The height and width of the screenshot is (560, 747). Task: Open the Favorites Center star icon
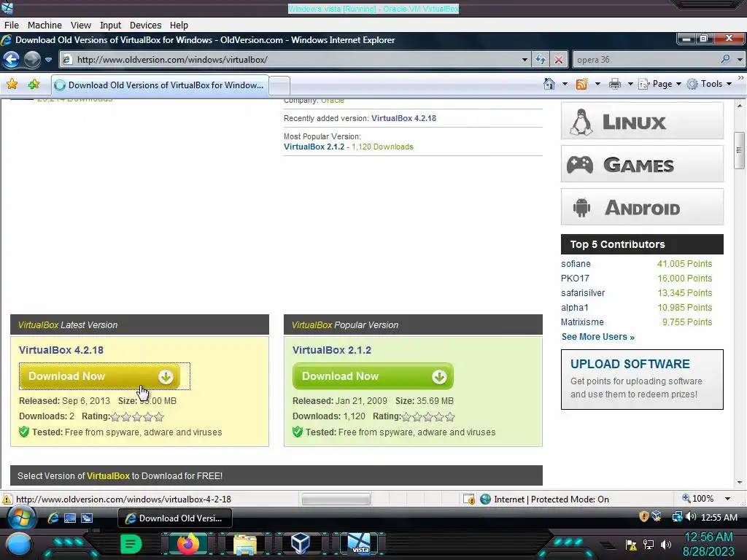12,85
